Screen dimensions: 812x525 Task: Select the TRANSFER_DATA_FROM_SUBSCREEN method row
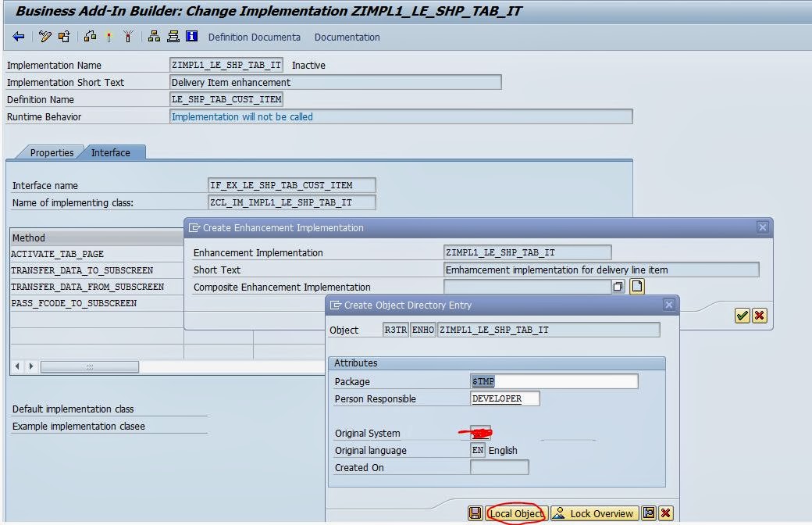tap(96, 287)
